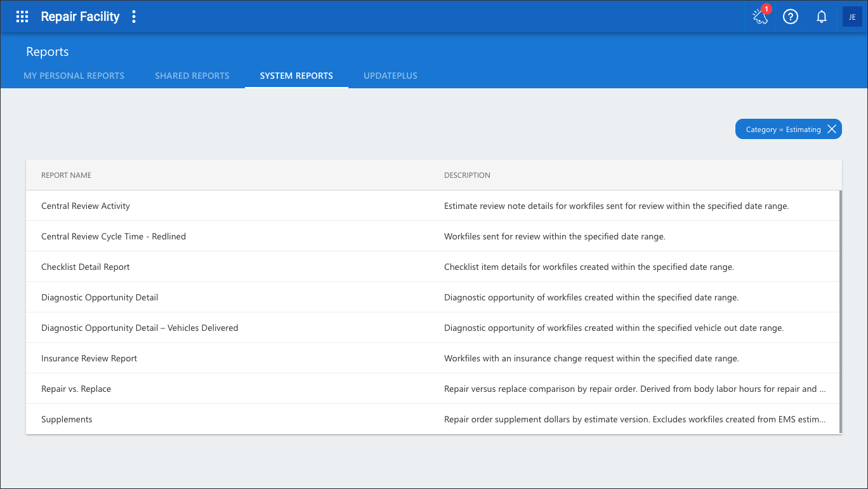Open the Repair Facility vertical dots menu
868x489 pixels.
click(133, 17)
